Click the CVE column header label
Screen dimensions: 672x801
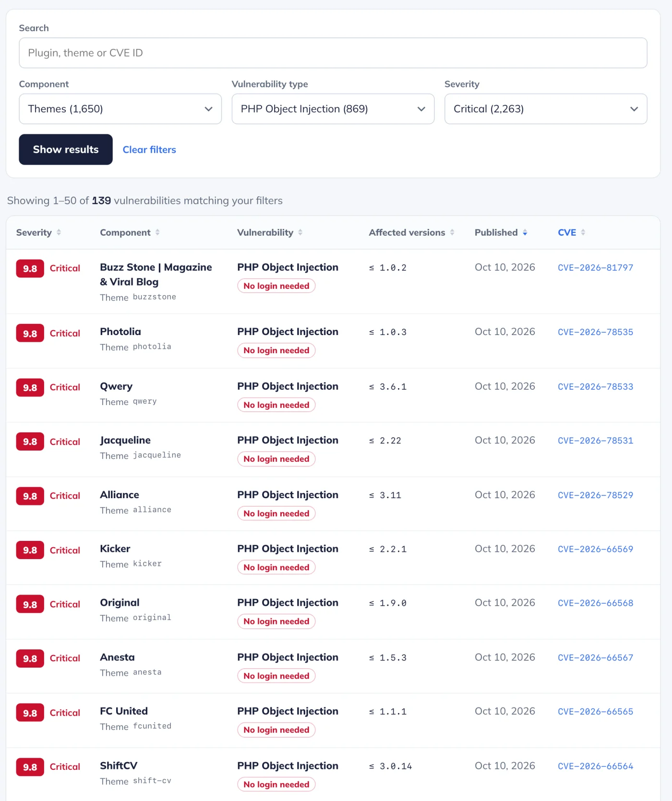point(567,232)
